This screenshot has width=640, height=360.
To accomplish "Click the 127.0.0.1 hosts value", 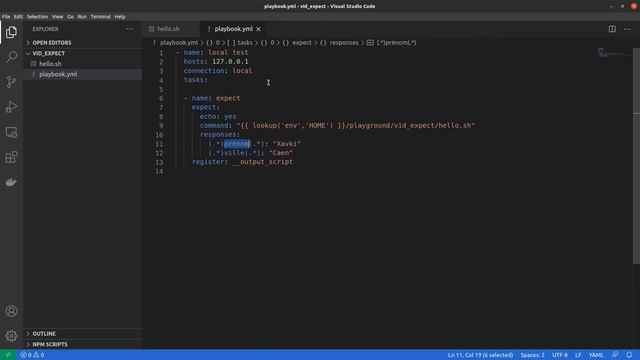I will [230, 62].
